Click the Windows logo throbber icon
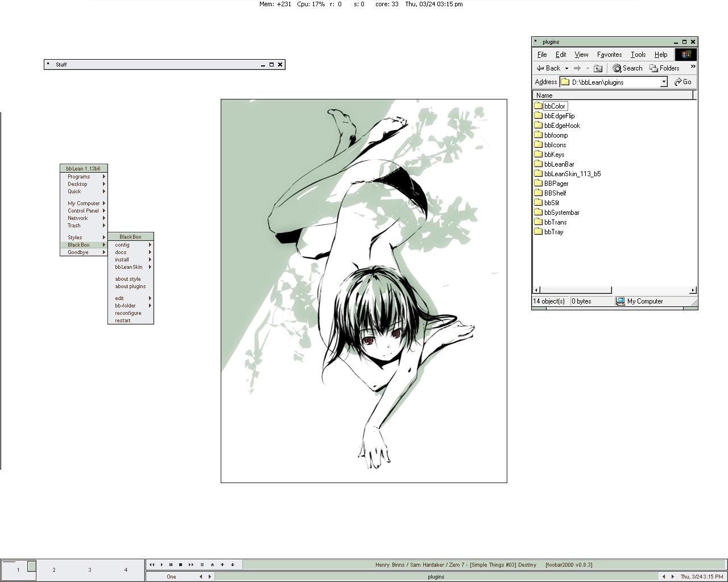 [686, 55]
